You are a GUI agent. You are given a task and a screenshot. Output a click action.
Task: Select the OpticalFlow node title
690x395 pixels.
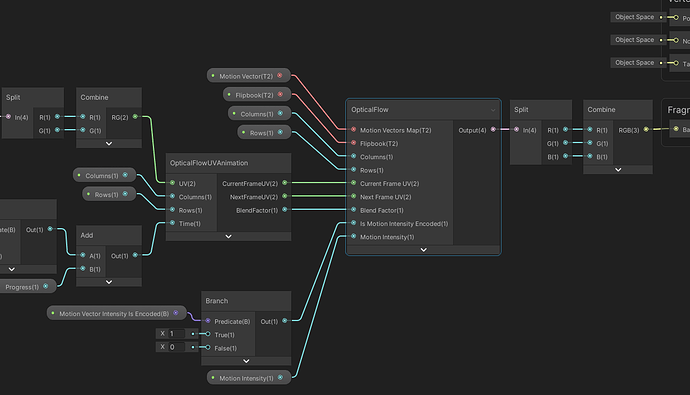370,110
